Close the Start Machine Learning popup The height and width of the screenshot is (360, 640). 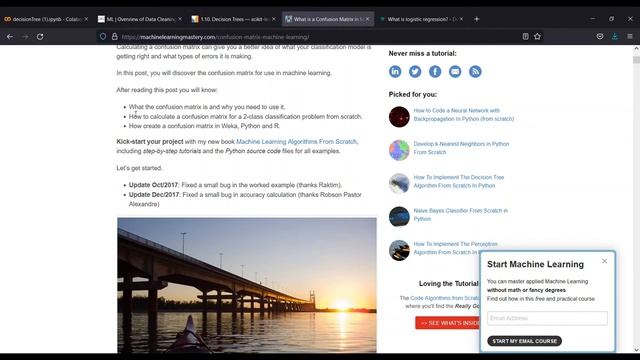(x=604, y=261)
